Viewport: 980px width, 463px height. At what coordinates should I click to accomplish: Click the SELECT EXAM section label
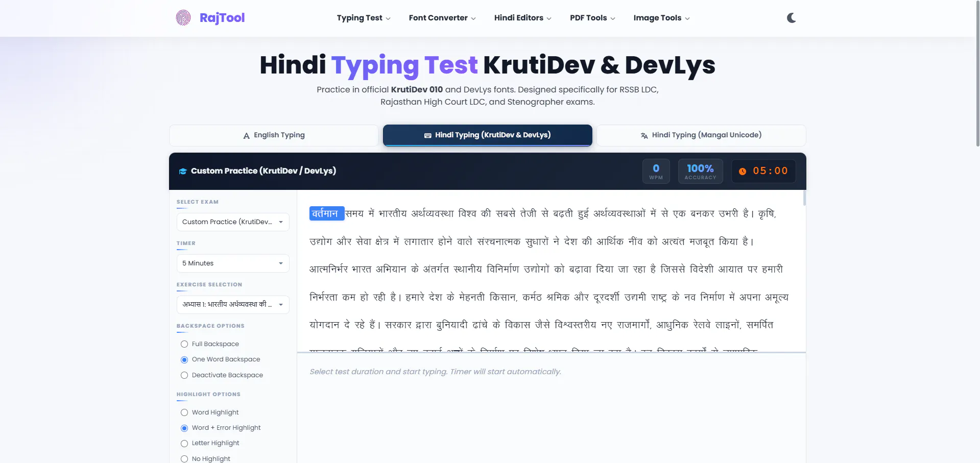tap(198, 202)
